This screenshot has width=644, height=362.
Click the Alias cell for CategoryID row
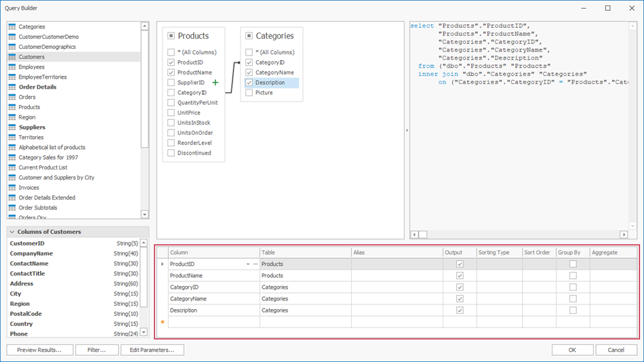[396, 287]
